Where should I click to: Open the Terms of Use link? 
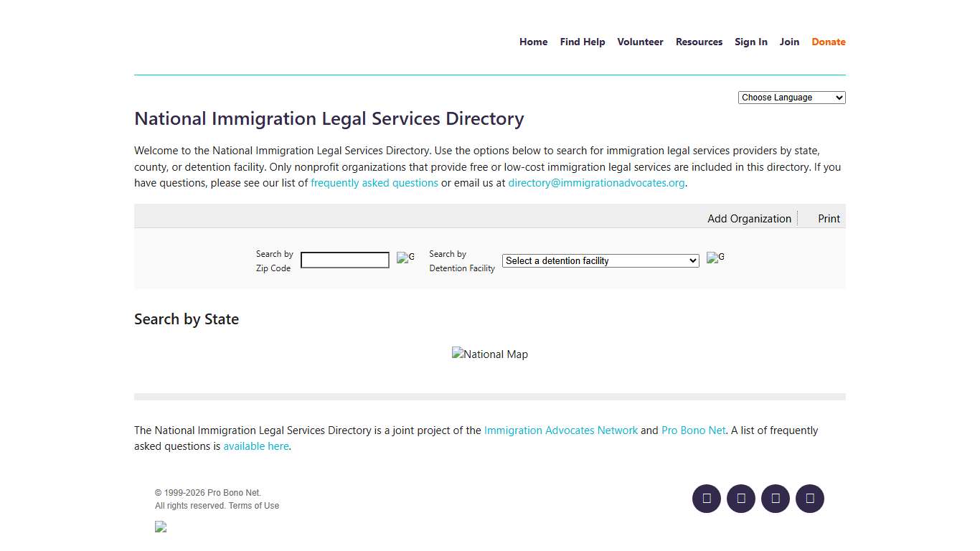254,505
